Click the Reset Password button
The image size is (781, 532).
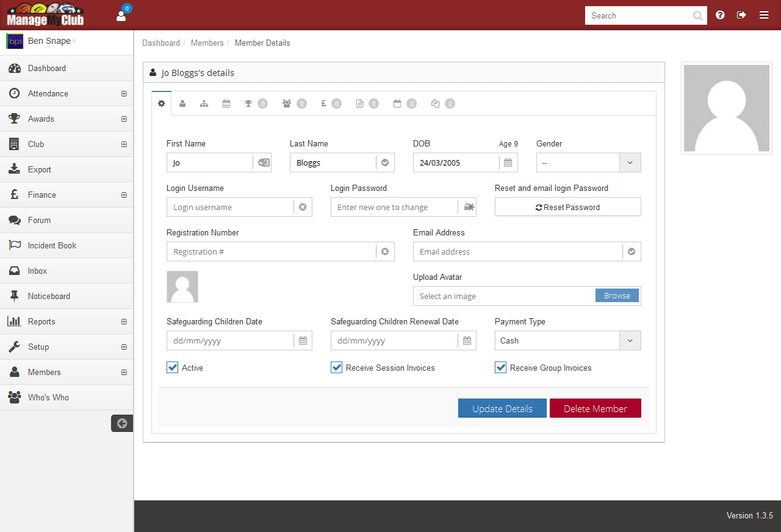point(568,207)
